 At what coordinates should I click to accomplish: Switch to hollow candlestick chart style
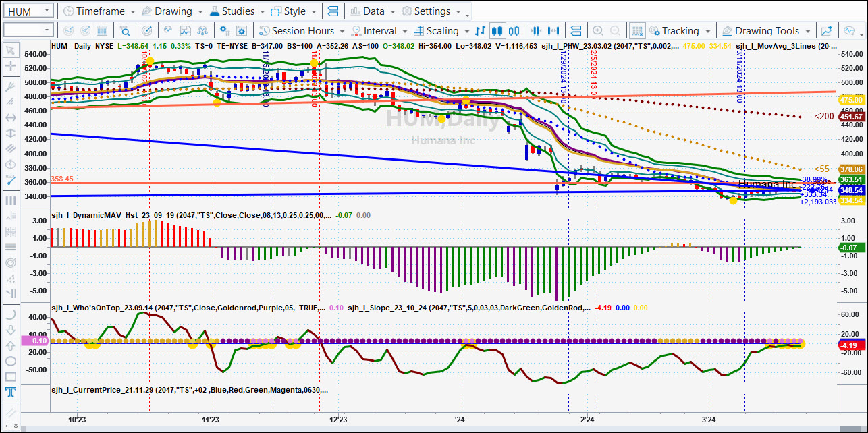(x=514, y=31)
